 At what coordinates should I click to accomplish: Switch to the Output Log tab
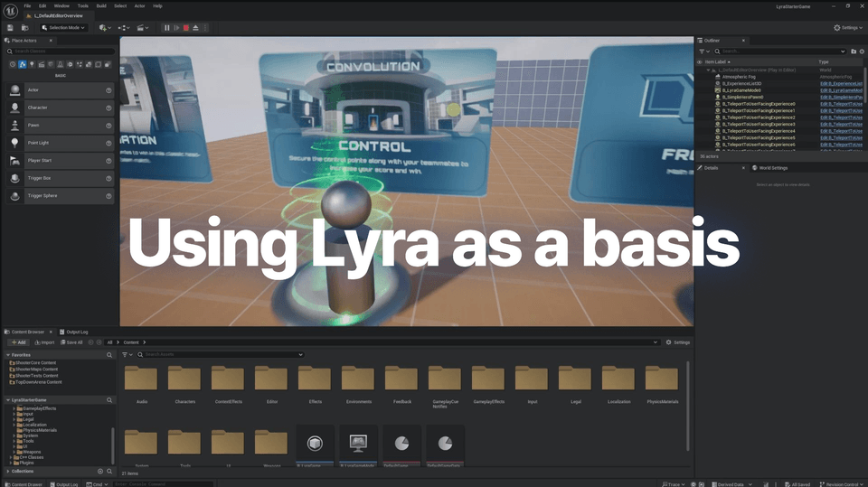pyautogui.click(x=73, y=332)
